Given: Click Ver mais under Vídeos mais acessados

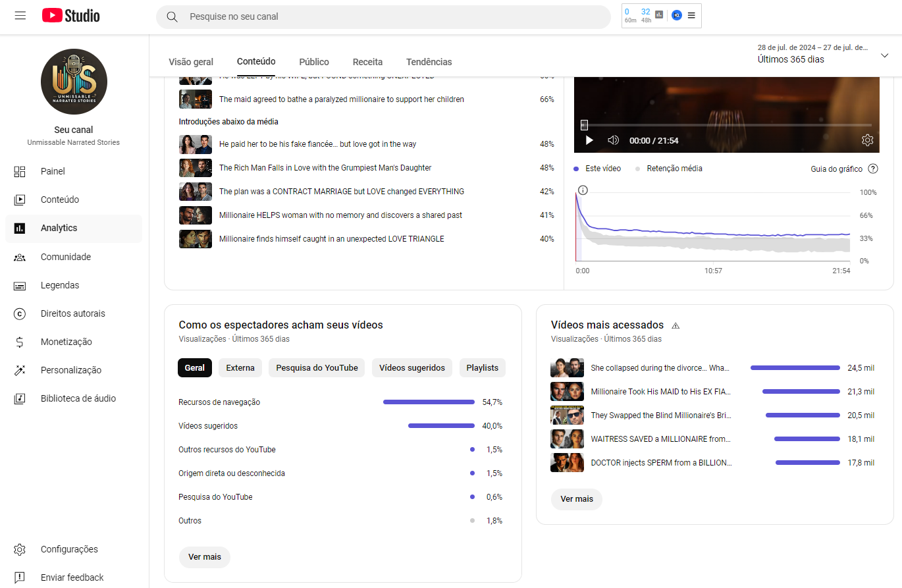Looking at the screenshot, I should [x=577, y=499].
